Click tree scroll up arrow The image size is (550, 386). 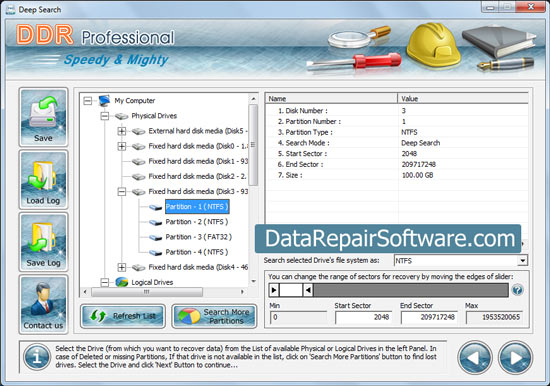pyautogui.click(x=253, y=99)
